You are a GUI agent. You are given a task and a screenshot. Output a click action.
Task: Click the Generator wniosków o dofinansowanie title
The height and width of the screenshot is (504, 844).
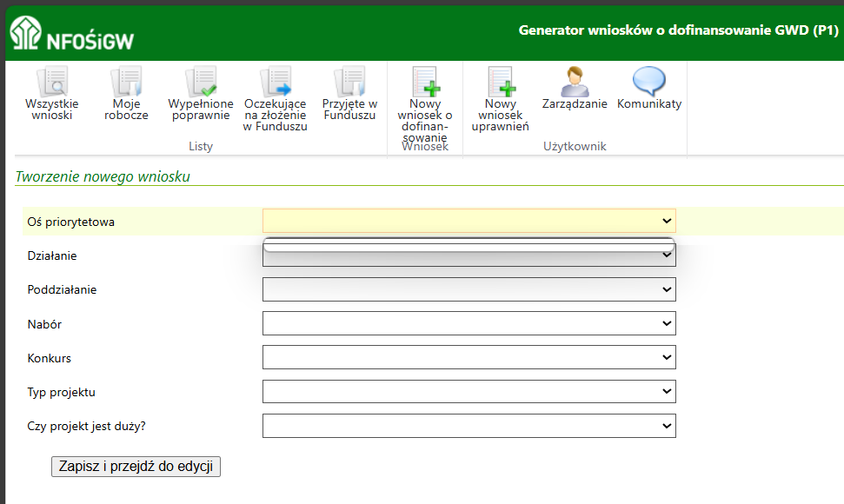coord(678,30)
